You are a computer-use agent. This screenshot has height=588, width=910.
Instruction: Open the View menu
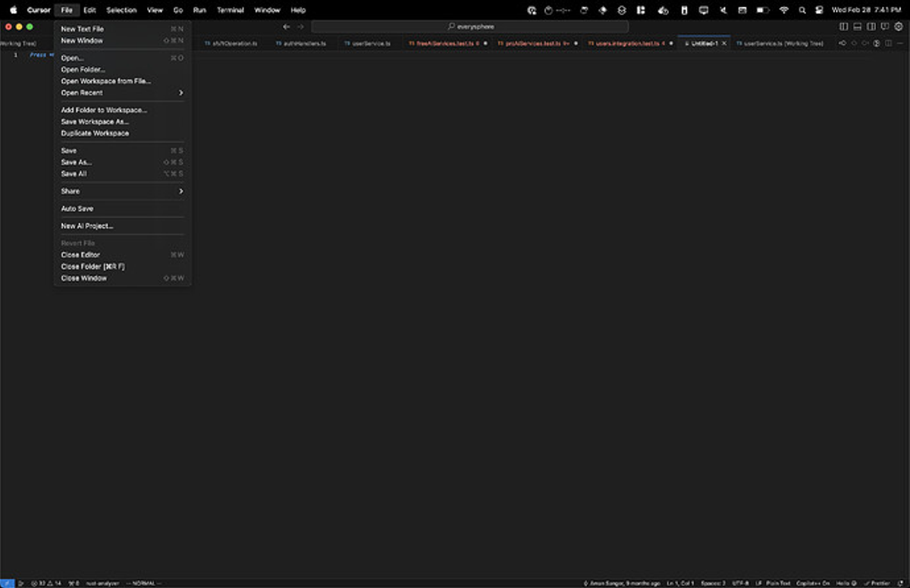155,10
